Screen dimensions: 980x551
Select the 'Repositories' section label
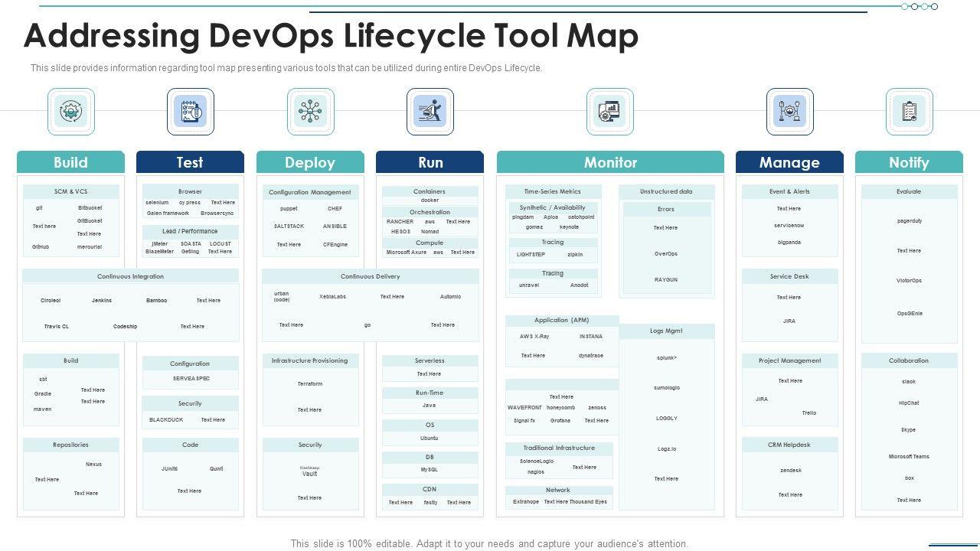[70, 445]
